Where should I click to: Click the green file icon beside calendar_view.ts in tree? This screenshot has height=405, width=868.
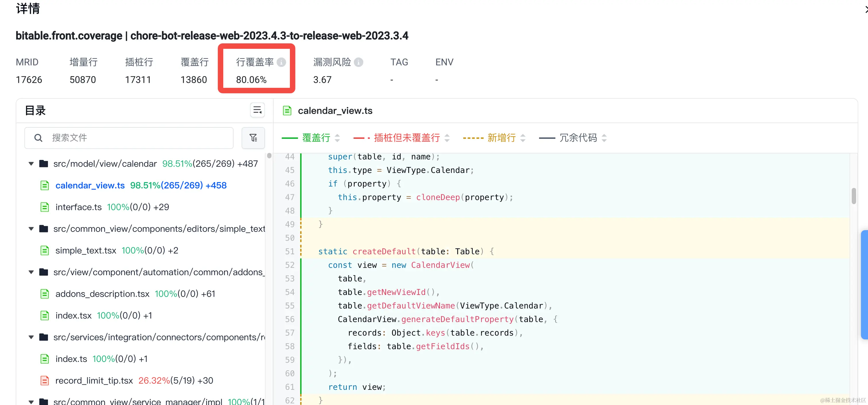tap(44, 186)
